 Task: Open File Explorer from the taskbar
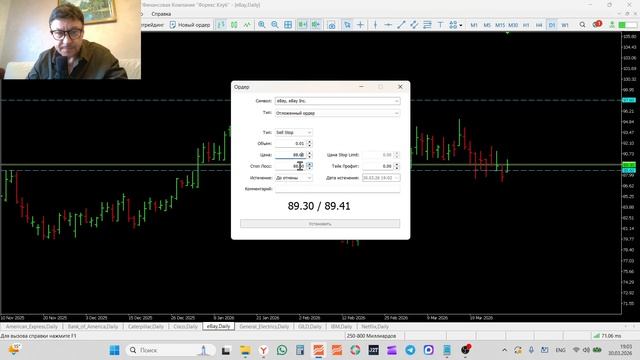pos(245,350)
